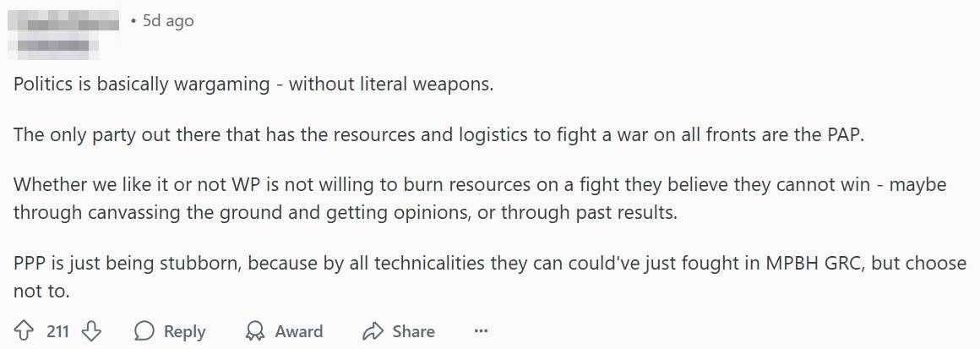Image resolution: width=980 pixels, height=349 pixels.
Task: Click the paragraph about resources and logistics
Action: pyautogui.click(x=439, y=135)
